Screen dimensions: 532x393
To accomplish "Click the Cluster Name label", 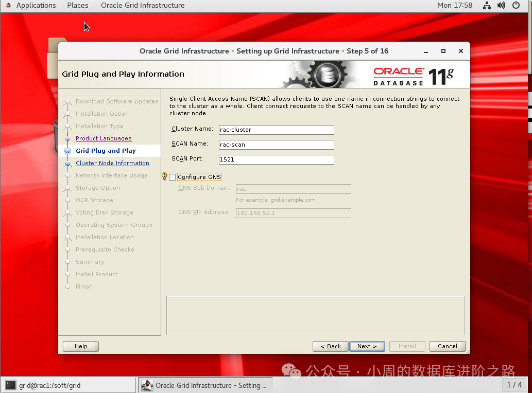I will [x=193, y=129].
